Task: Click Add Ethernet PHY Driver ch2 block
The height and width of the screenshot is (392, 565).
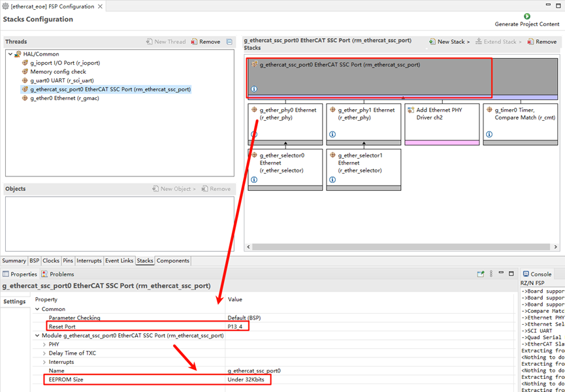Action: tap(442, 124)
